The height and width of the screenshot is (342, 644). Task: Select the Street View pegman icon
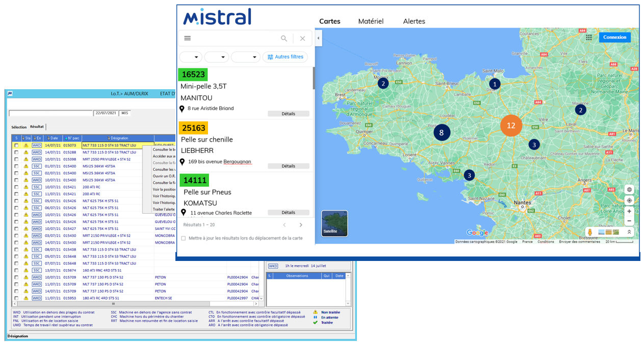click(x=590, y=232)
